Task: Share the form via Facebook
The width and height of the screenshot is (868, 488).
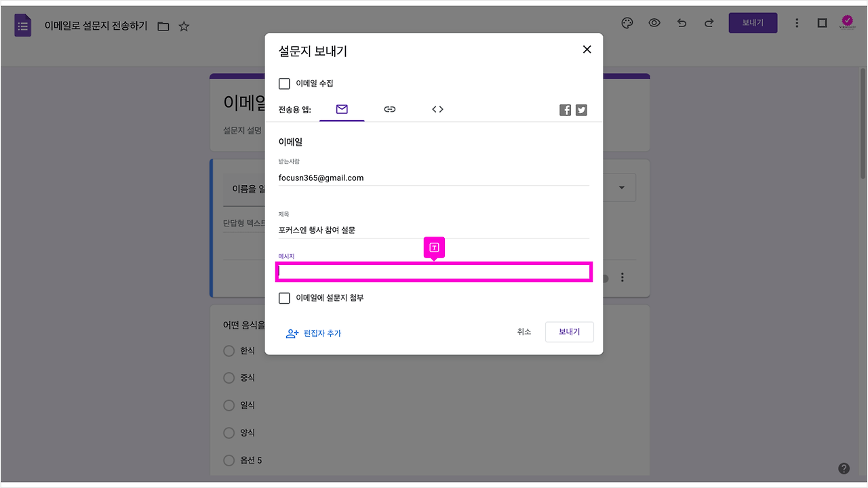Action: tap(565, 109)
